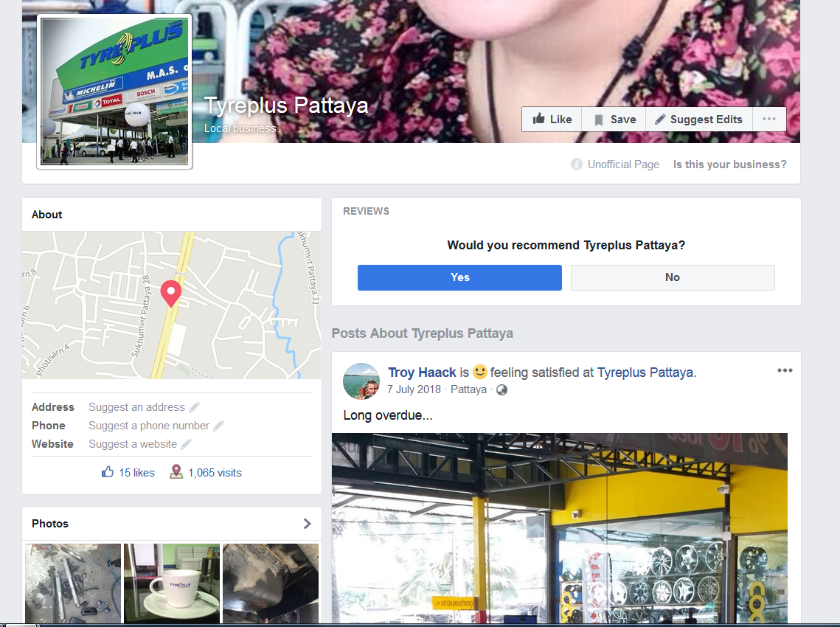Open the 1,065 visits link

pyautogui.click(x=215, y=473)
